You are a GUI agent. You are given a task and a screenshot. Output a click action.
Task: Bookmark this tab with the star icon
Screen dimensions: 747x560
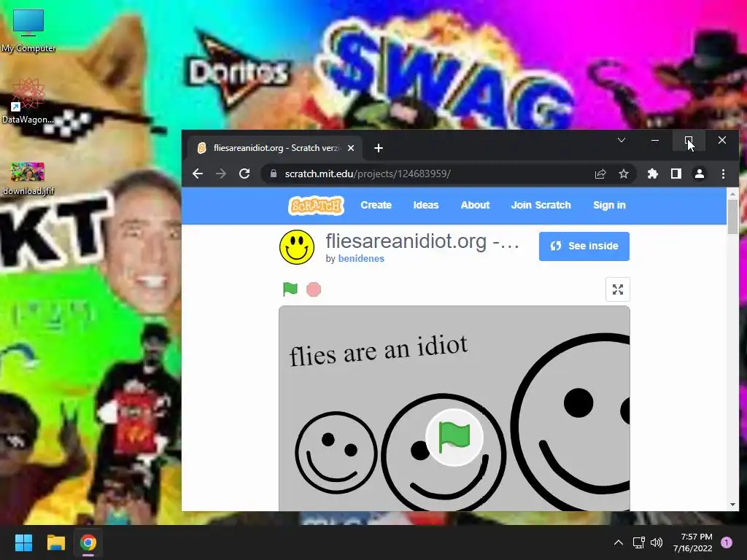pos(624,174)
